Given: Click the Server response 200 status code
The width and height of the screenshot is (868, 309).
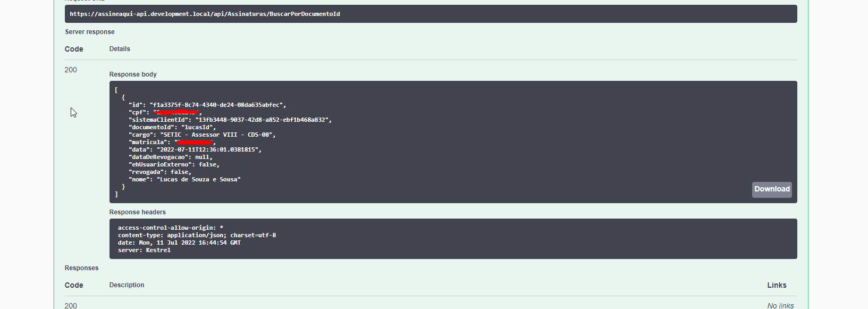Looking at the screenshot, I should [x=71, y=70].
